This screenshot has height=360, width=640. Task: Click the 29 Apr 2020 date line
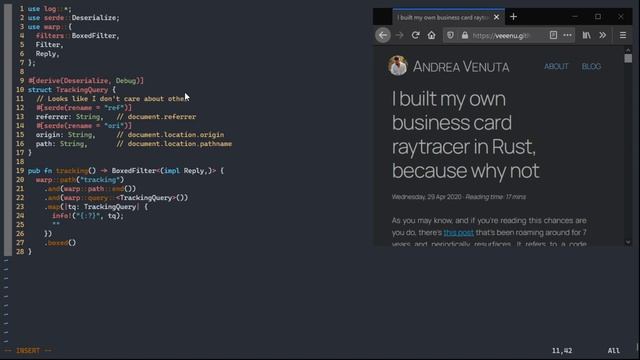point(459,197)
